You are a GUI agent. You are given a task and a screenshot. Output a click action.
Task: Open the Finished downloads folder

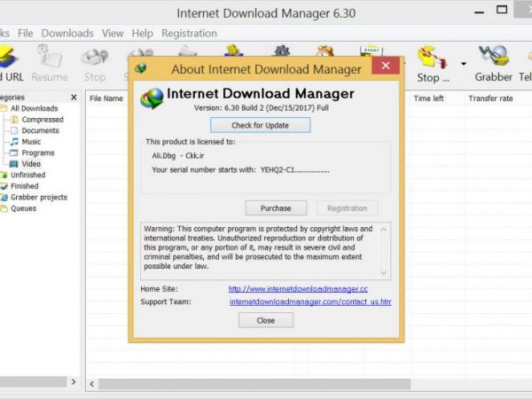24,186
